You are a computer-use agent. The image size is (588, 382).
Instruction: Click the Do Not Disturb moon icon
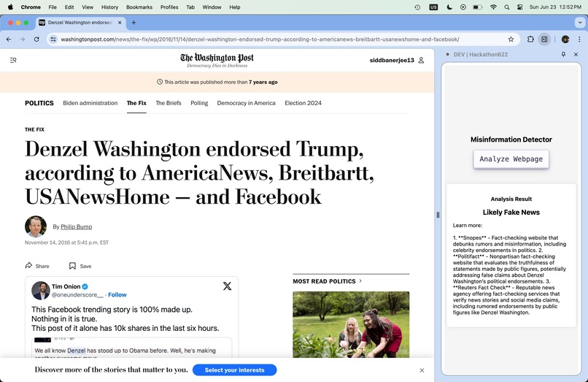click(x=449, y=7)
